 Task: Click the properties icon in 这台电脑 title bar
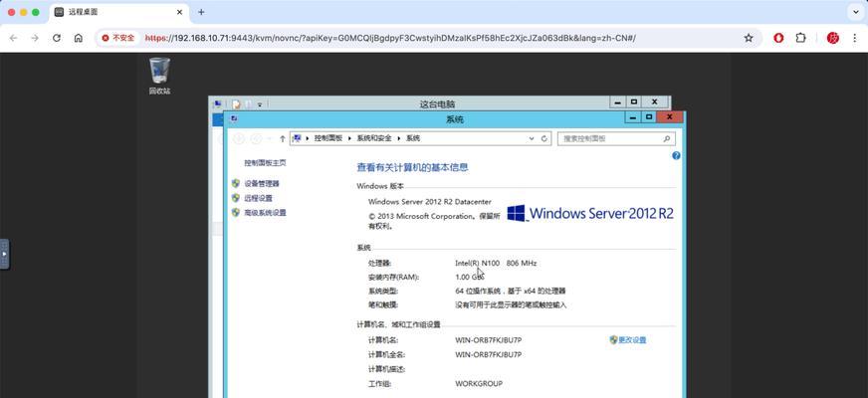tap(236, 103)
